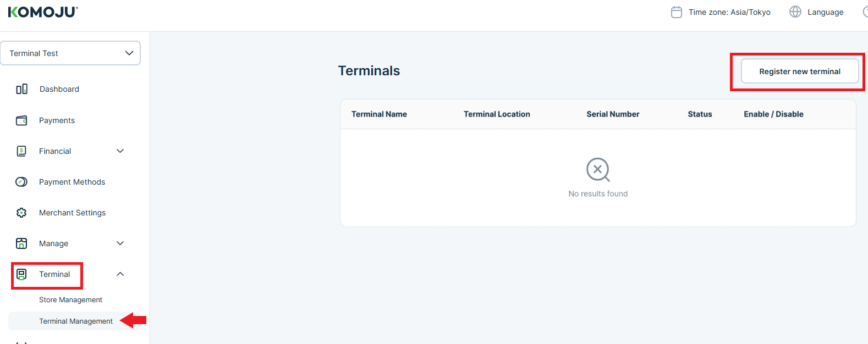The width and height of the screenshot is (868, 344).
Task: Expand the Financial submenu chevron
Action: click(120, 151)
